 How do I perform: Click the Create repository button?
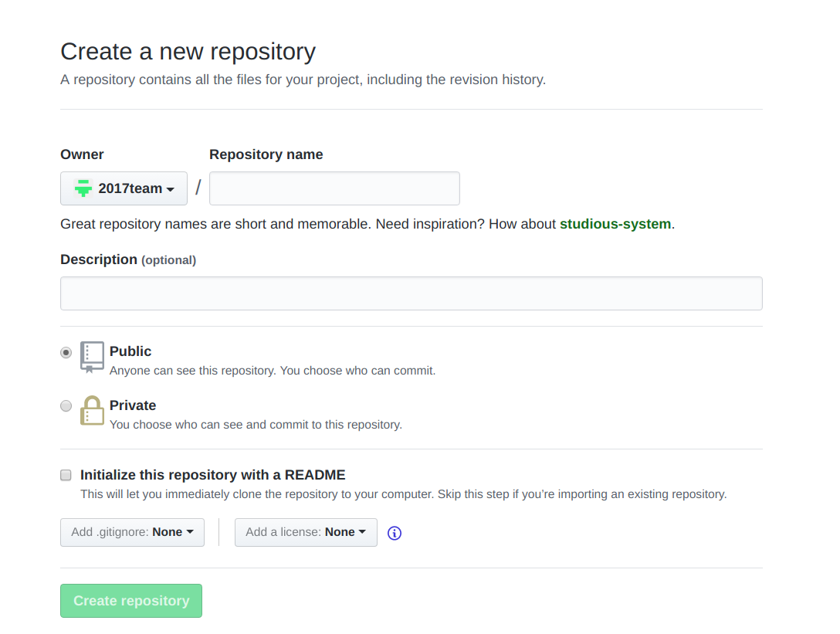(130, 600)
